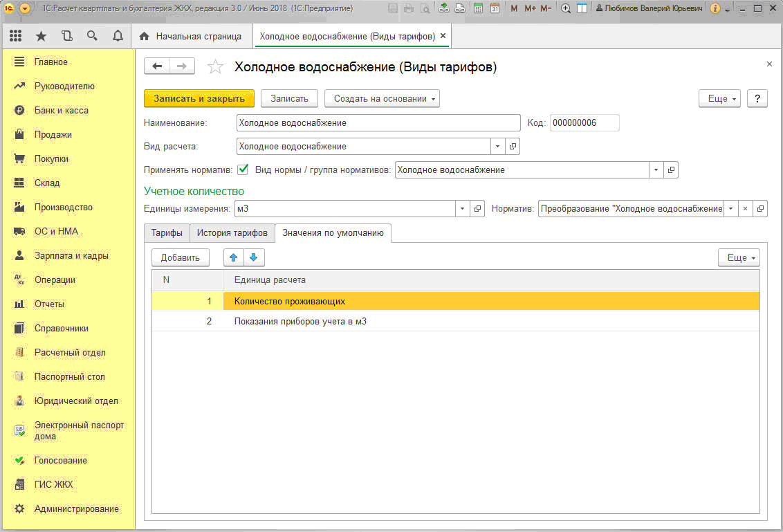The height and width of the screenshot is (532, 783).
Task: Open the Search magnifier icon
Action: pos(92,36)
